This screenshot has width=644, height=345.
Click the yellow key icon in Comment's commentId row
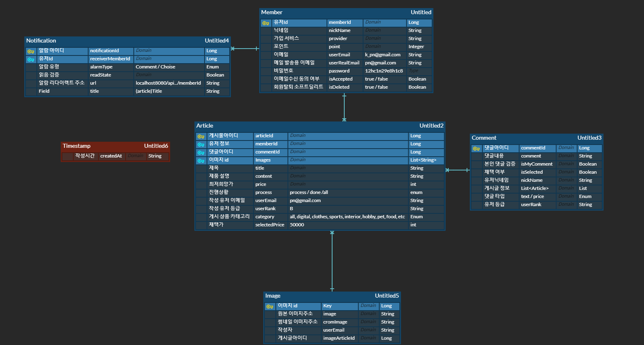476,149
